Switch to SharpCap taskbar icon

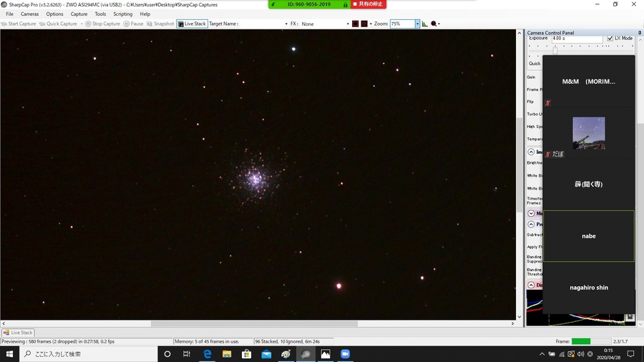click(x=306, y=354)
